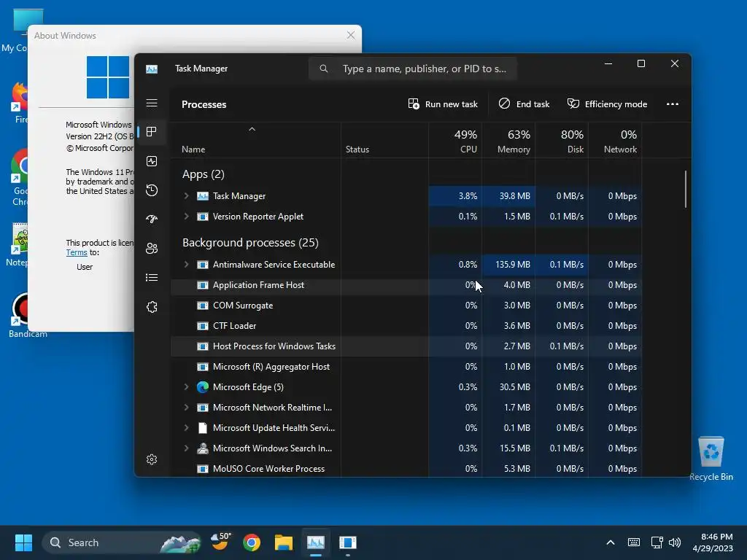This screenshot has height=560, width=747.
Task: Expand Microsoft Update Health Service row
Action: pos(186,428)
